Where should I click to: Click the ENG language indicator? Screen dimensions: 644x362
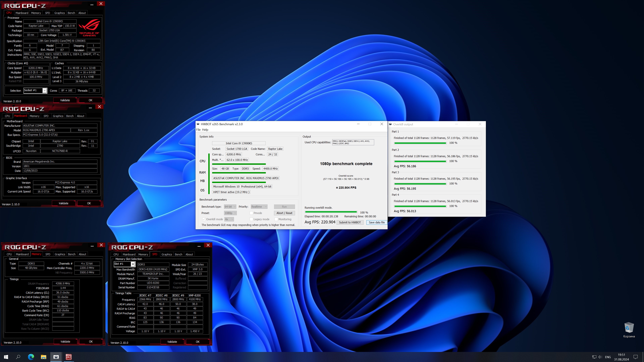[x=608, y=357]
